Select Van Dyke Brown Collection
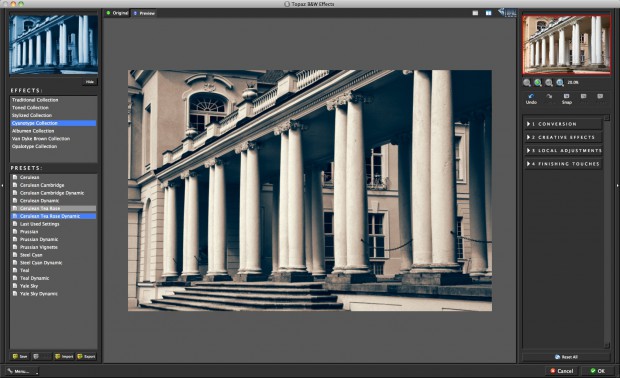Image resolution: width=620 pixels, height=378 pixels. [53, 139]
